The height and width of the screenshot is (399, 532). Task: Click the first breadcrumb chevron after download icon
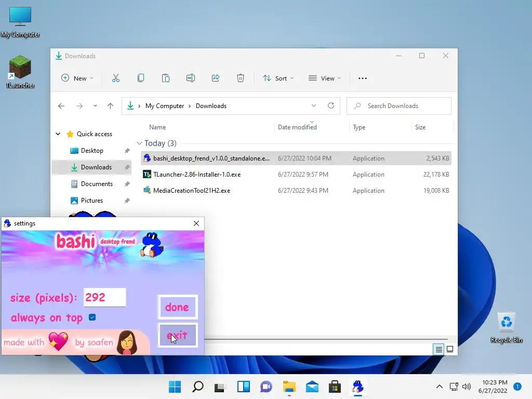[x=139, y=106]
